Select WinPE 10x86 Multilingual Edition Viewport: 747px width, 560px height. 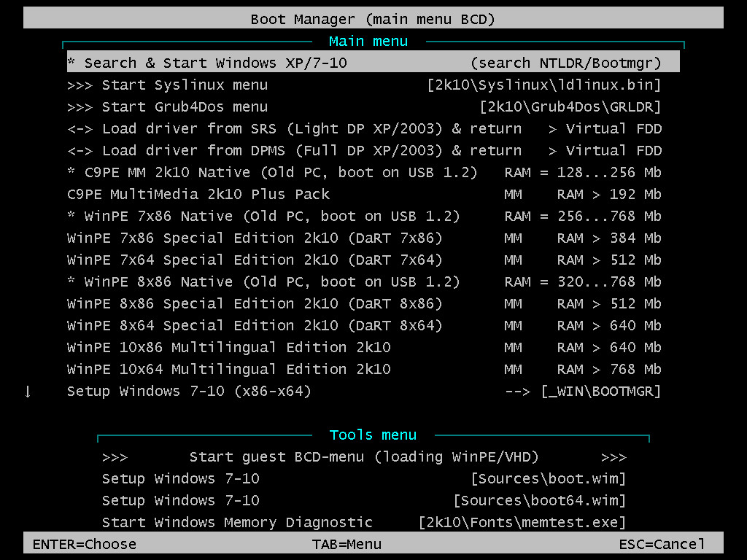coord(363,347)
